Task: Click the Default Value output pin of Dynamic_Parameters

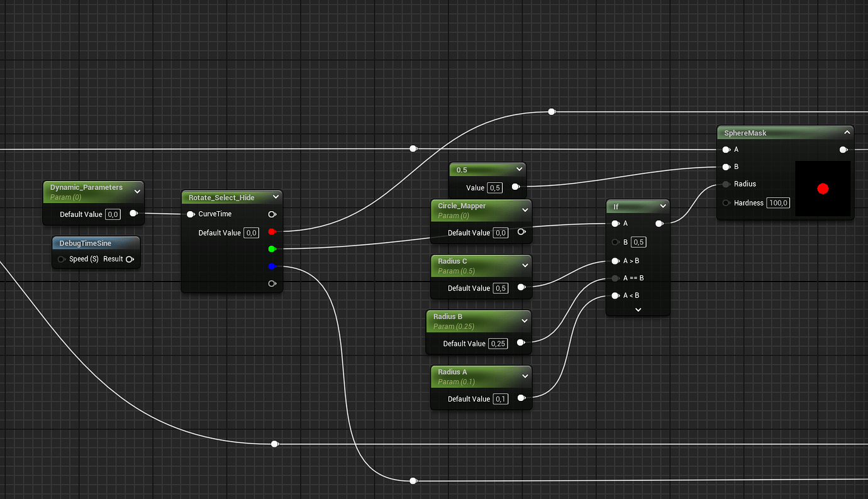Action: [x=133, y=214]
